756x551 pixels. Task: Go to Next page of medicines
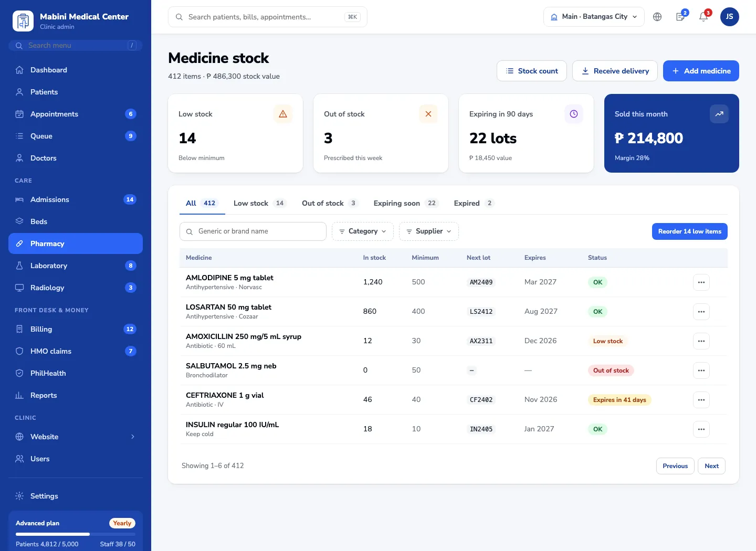[x=711, y=466]
